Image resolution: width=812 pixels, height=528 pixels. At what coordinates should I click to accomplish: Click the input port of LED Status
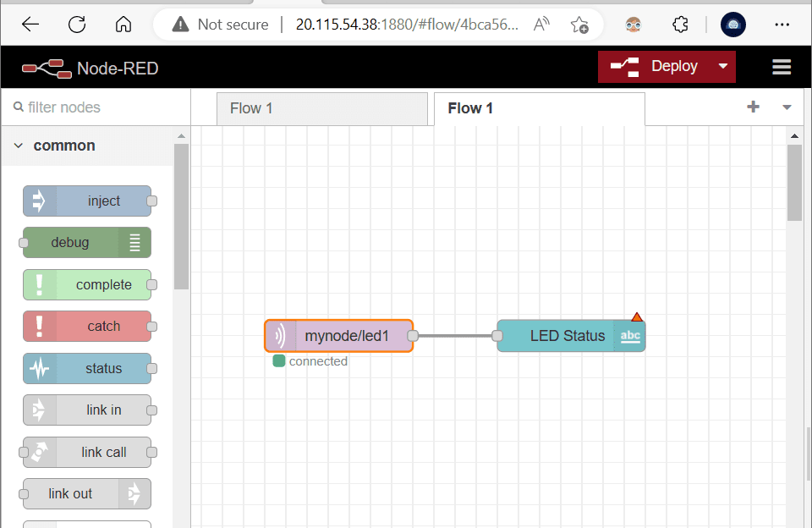click(497, 336)
